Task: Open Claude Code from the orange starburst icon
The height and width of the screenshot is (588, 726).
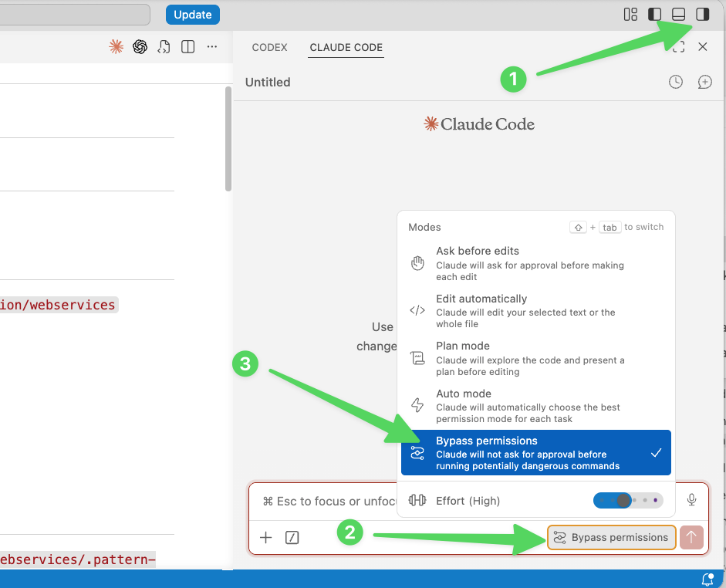Action: tap(116, 47)
